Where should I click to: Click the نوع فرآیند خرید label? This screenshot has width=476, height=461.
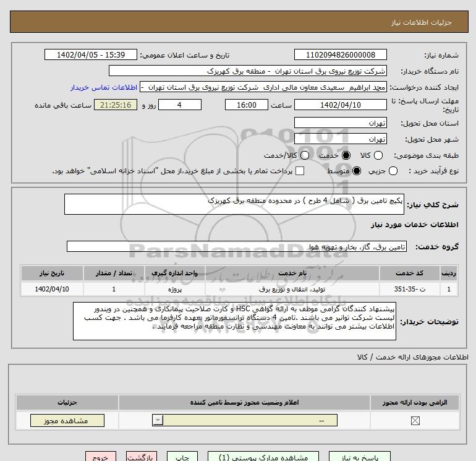click(x=433, y=171)
